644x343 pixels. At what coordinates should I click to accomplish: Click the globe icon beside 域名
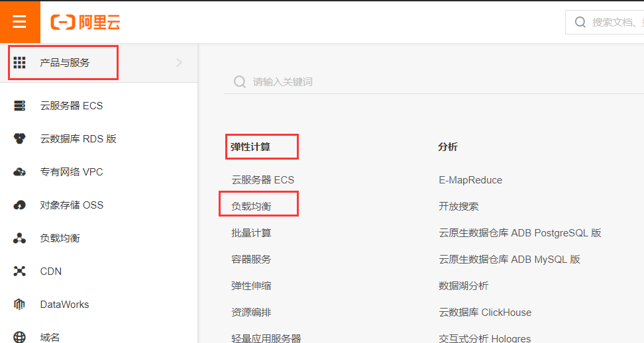tap(19, 337)
